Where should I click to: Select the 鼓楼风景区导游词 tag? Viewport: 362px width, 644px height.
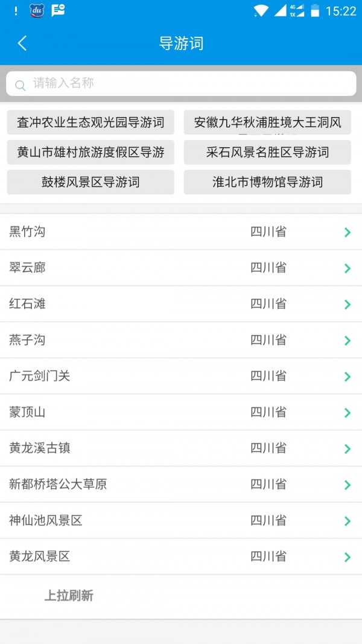pyautogui.click(x=90, y=182)
